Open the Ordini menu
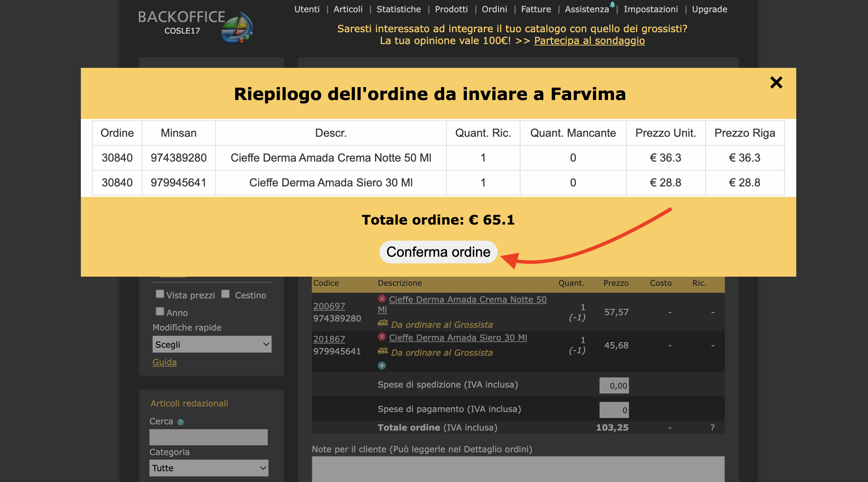Viewport: 868px width, 482px height. (494, 9)
